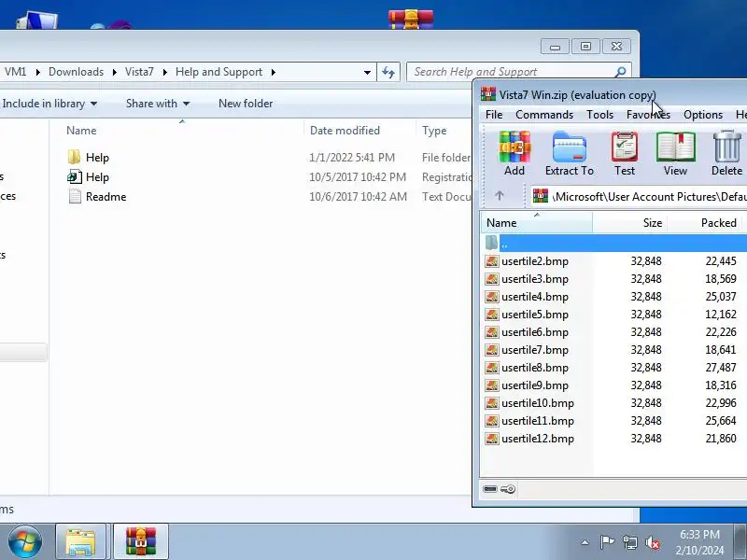Open the Commands menu
This screenshot has width=747, height=560.
pyautogui.click(x=544, y=115)
